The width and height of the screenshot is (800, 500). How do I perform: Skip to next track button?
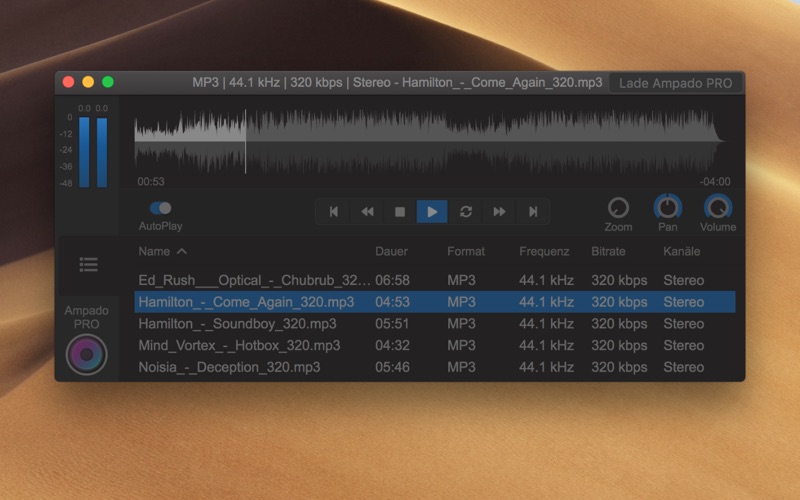[533, 211]
